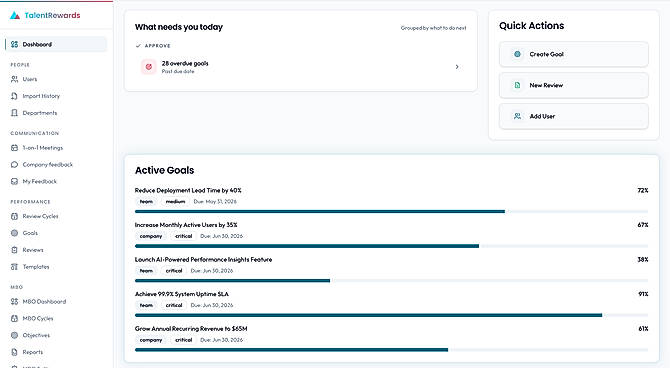Click the Add User button
This screenshot has width=670, height=368.
(x=573, y=116)
